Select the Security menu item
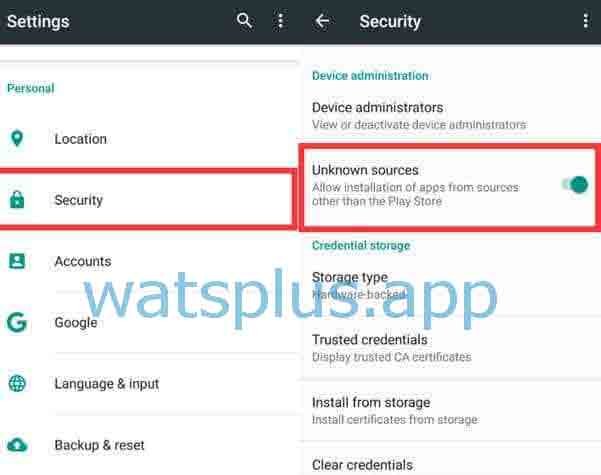 (x=146, y=200)
